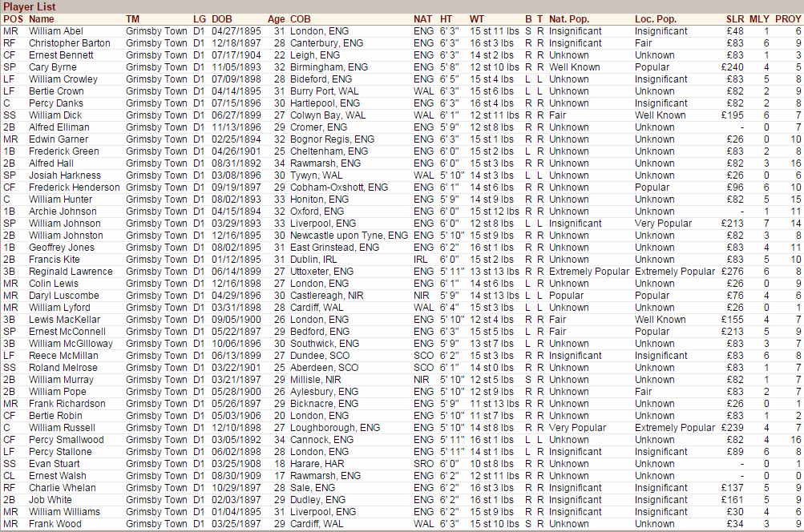Open player Percy Stallone

click(x=60, y=452)
